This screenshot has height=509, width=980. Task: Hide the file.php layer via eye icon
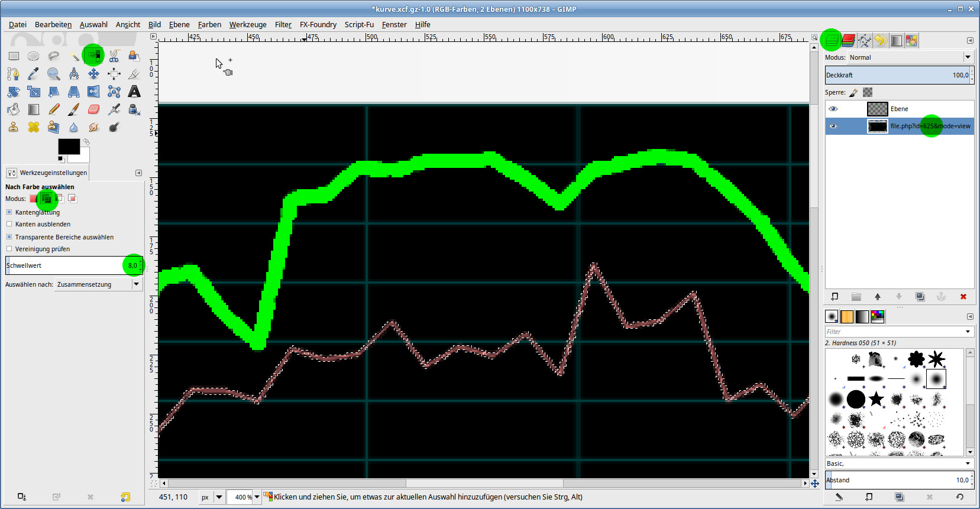point(833,126)
